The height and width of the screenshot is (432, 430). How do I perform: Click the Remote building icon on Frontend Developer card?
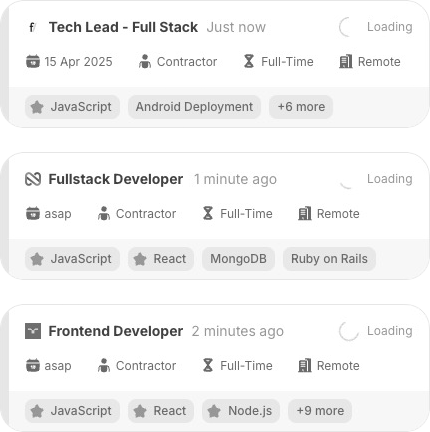(305, 365)
